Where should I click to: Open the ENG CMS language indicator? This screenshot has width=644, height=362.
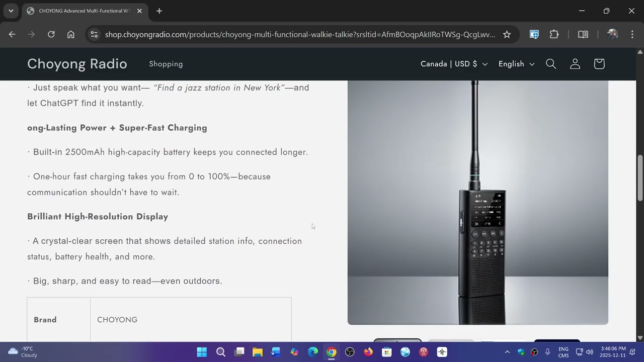563,352
